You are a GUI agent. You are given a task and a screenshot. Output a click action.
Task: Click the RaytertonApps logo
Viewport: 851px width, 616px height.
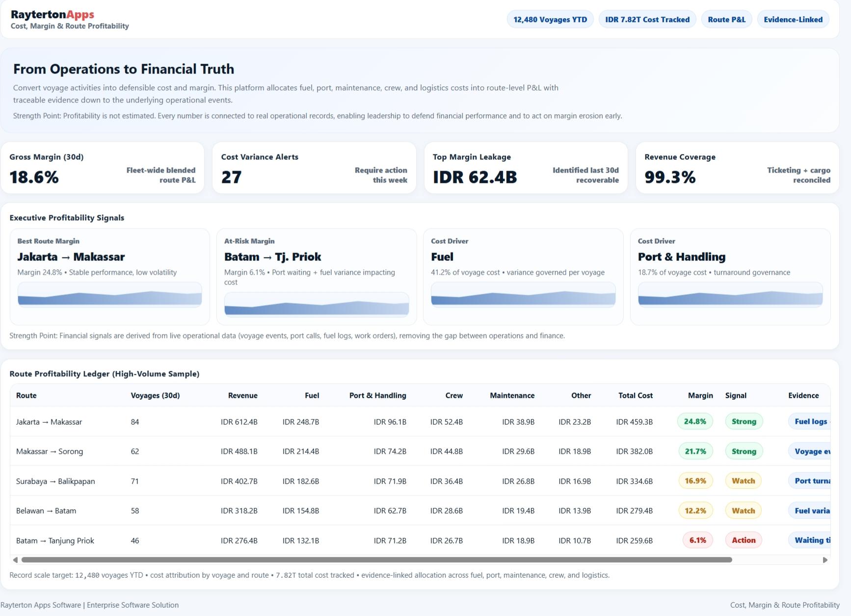coord(53,15)
